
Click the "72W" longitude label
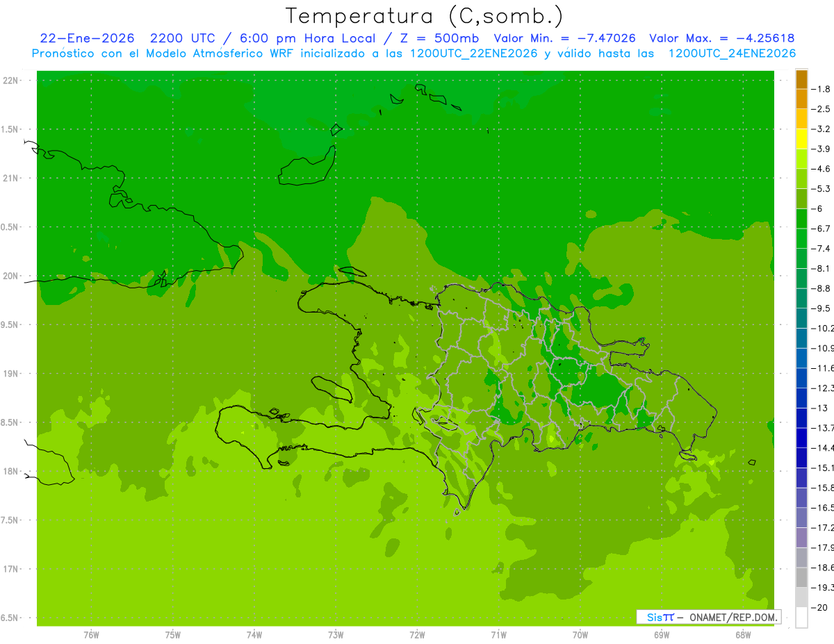tap(417, 635)
